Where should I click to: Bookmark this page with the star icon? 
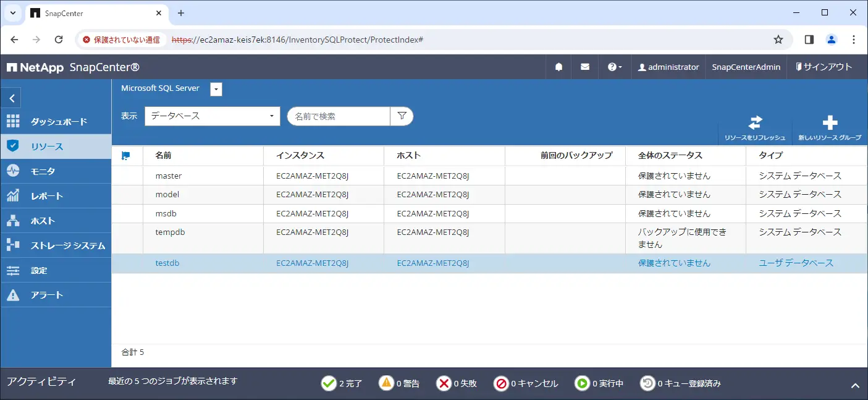coord(778,40)
